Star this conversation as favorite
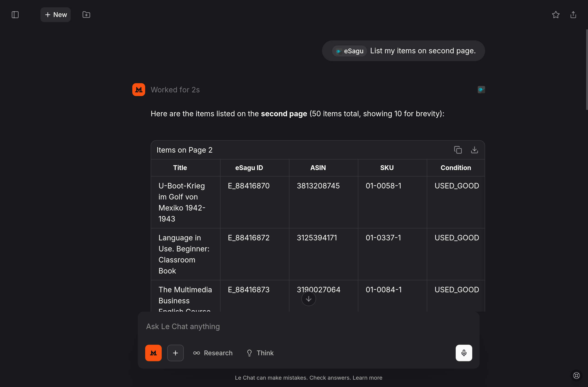 [556, 15]
